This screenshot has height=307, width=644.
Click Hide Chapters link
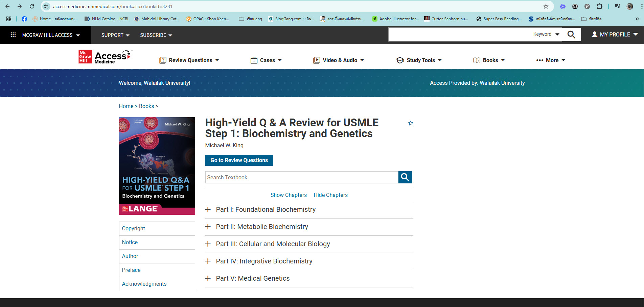(330, 195)
